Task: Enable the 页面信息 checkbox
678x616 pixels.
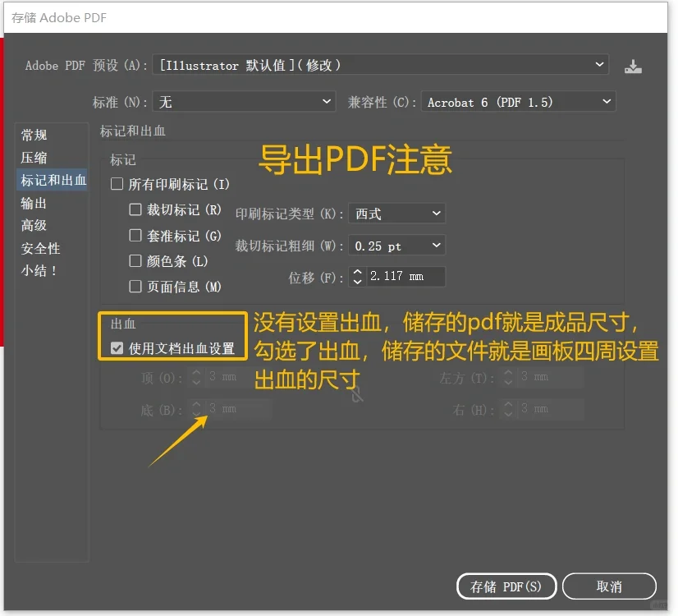Action: 135,286
